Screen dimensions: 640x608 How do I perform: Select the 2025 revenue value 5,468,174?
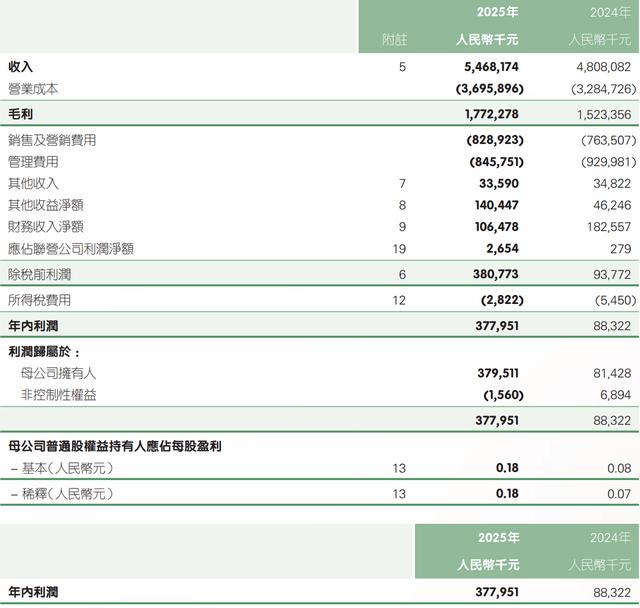485,67
